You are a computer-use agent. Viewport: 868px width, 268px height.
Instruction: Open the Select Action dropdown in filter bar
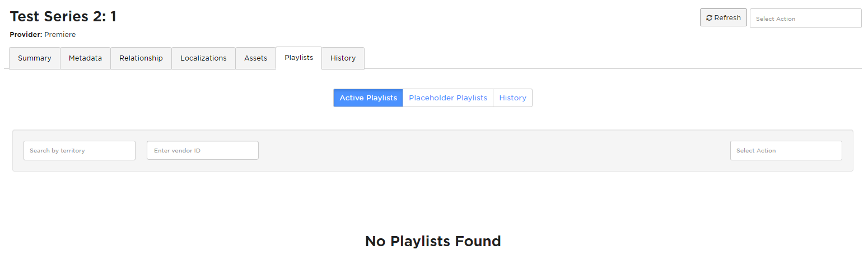tap(786, 150)
